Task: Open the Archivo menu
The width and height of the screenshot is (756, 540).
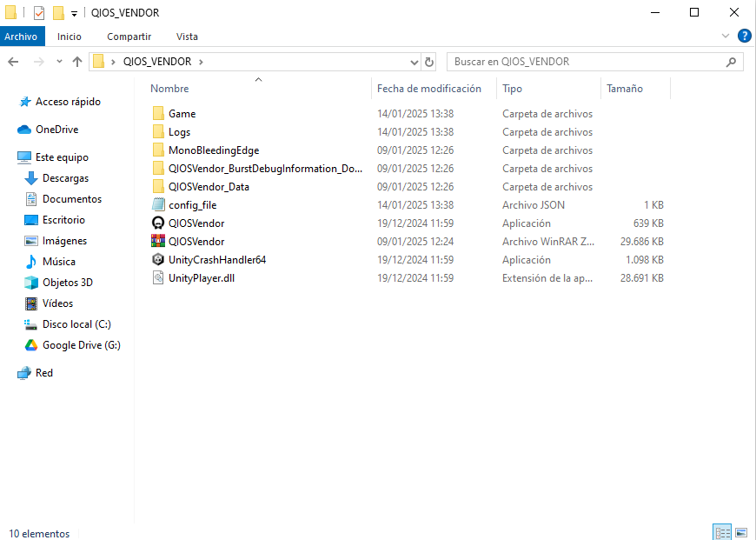Action: tap(23, 37)
